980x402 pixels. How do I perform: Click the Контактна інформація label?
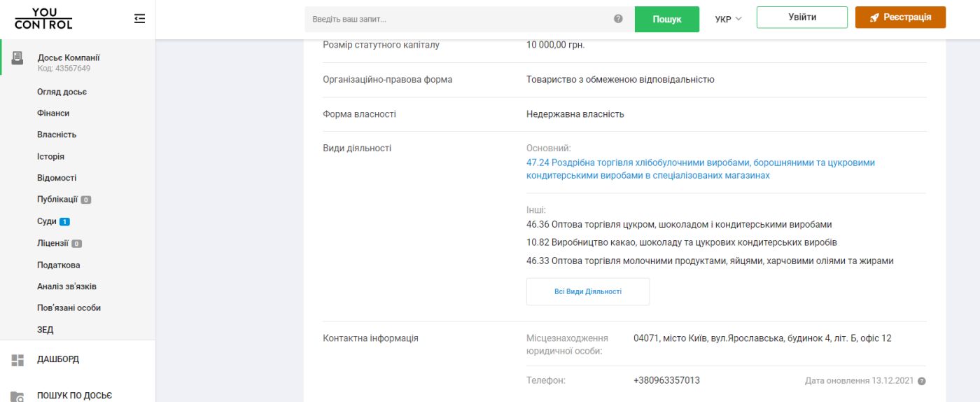pyautogui.click(x=370, y=338)
